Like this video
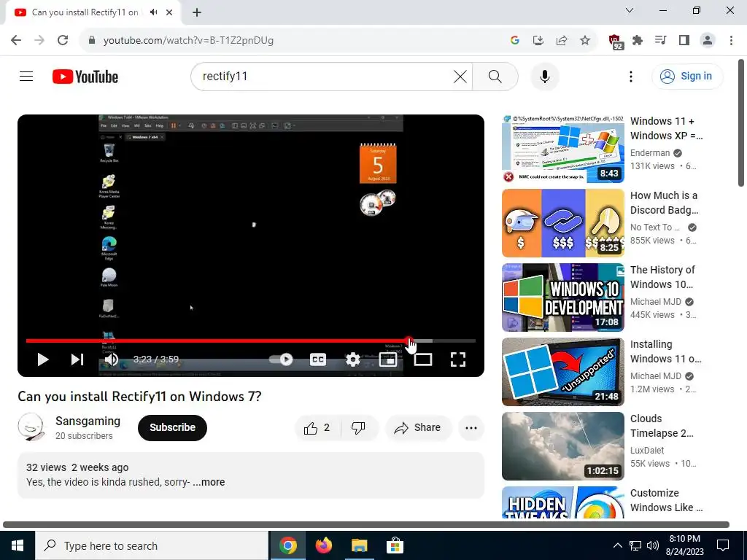This screenshot has height=560, width=747. coord(317,427)
